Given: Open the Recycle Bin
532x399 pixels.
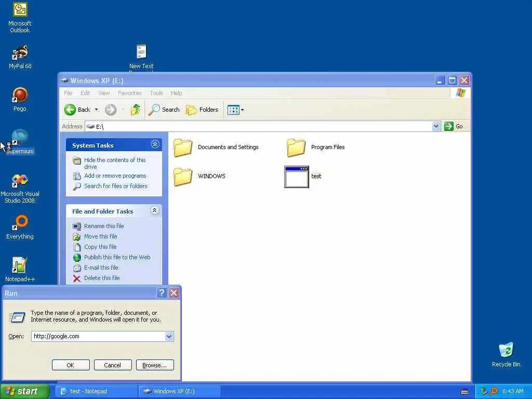Looking at the screenshot, I should 506,355.
